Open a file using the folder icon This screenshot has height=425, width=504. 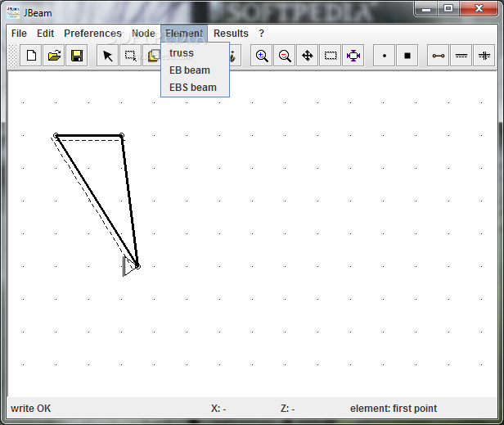click(54, 56)
